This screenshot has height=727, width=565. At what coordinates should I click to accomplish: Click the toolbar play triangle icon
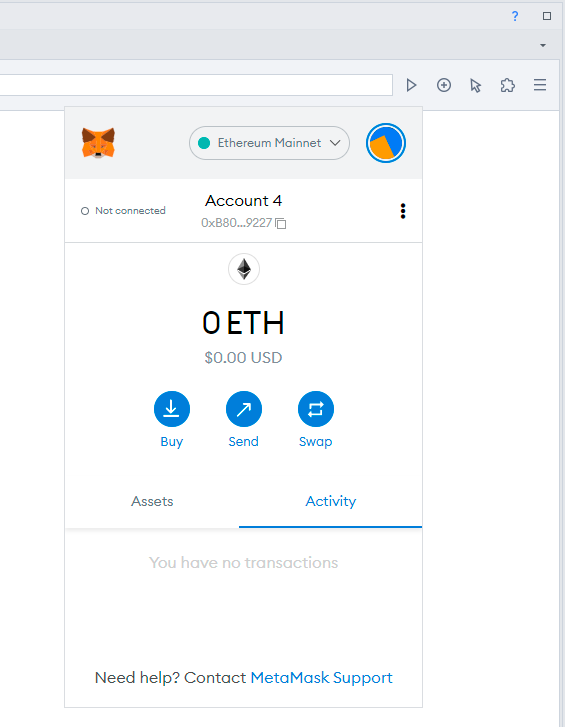point(411,85)
